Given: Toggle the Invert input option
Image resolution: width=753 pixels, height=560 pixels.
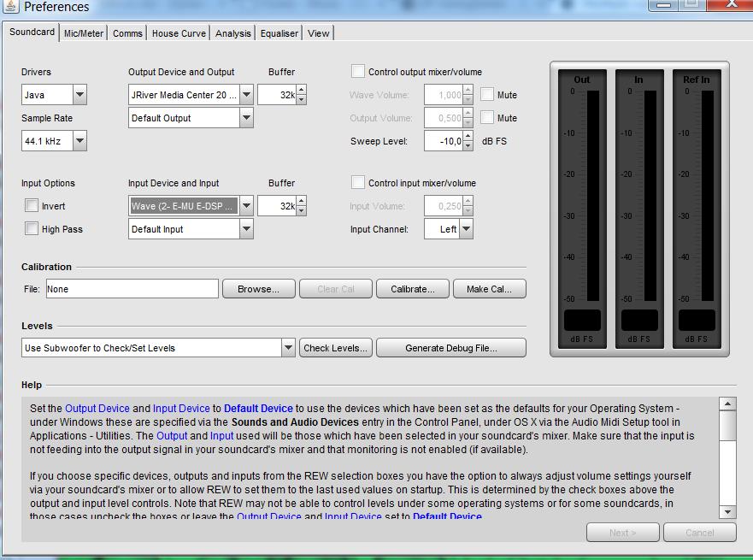Looking at the screenshot, I should coord(32,206).
